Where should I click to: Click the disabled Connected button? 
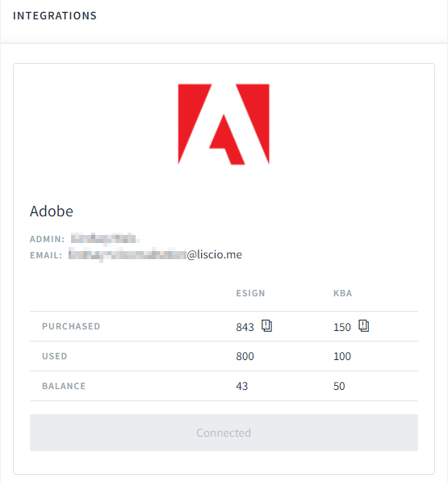[224, 433]
